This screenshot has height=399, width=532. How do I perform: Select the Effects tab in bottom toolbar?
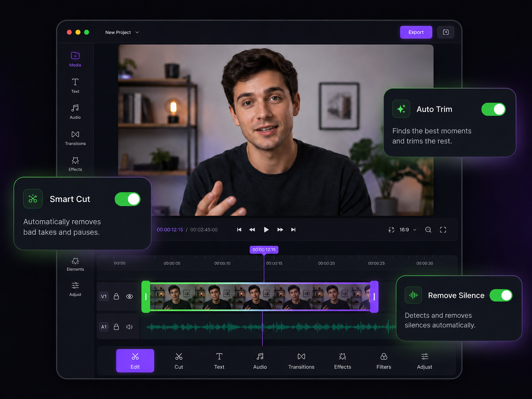pos(343,361)
